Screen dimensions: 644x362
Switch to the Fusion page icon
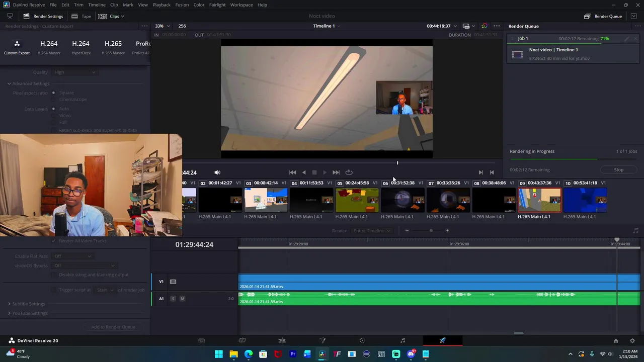(x=322, y=341)
